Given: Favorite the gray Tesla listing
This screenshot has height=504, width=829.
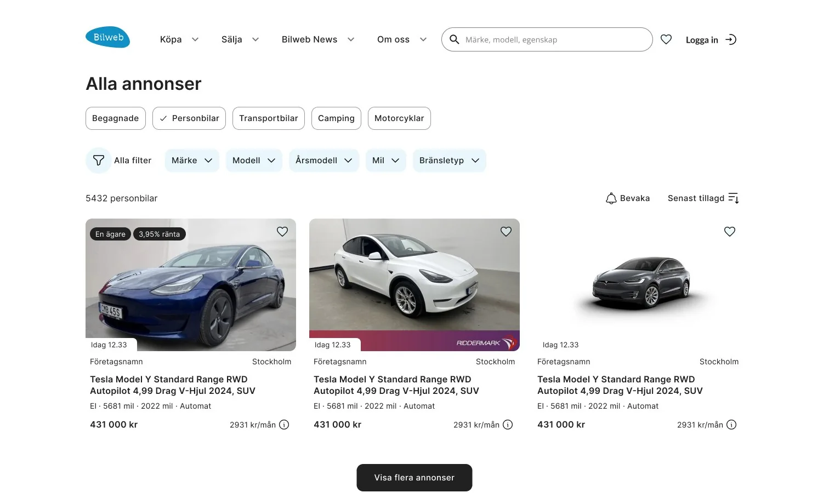Looking at the screenshot, I should pos(730,232).
